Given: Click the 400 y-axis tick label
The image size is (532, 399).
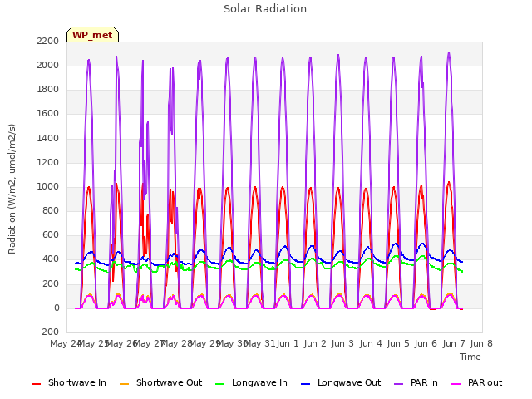Looking at the screenshot, I should tap(51, 259).
